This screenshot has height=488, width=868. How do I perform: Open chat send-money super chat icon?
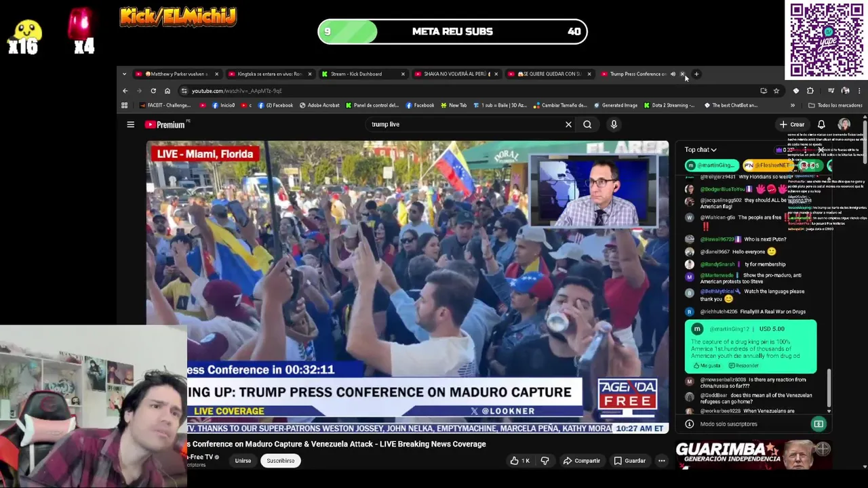click(x=818, y=424)
